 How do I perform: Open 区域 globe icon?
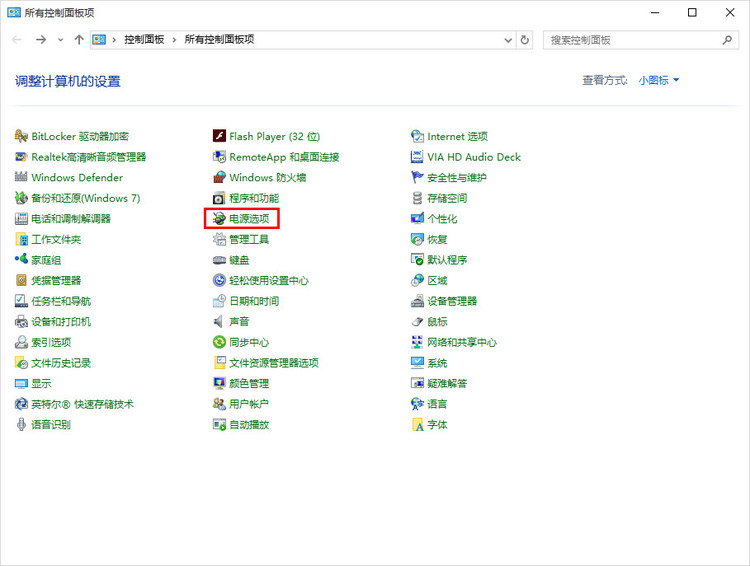(417, 280)
